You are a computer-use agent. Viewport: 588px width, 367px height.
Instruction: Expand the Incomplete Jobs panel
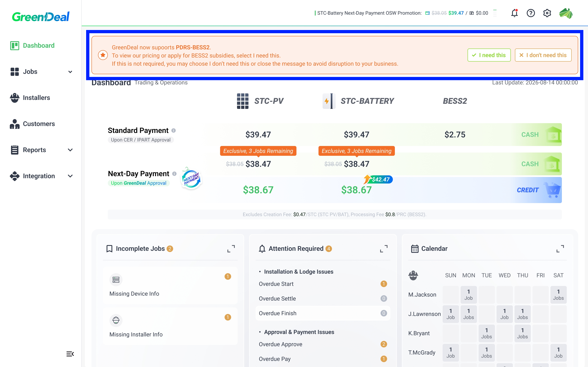(231, 249)
